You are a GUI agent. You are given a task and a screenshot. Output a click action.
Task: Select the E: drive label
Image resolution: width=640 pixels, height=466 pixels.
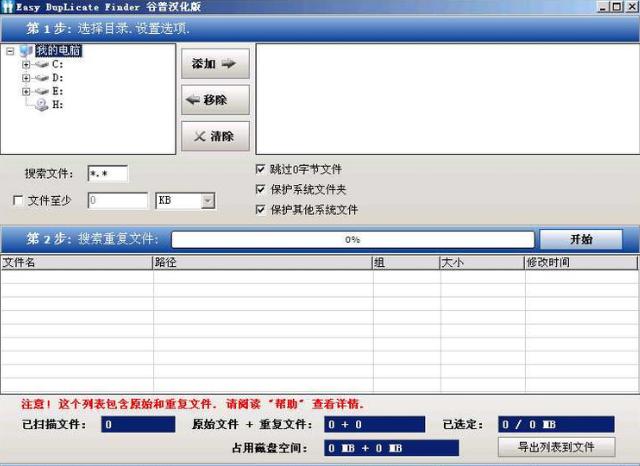pos(58,91)
